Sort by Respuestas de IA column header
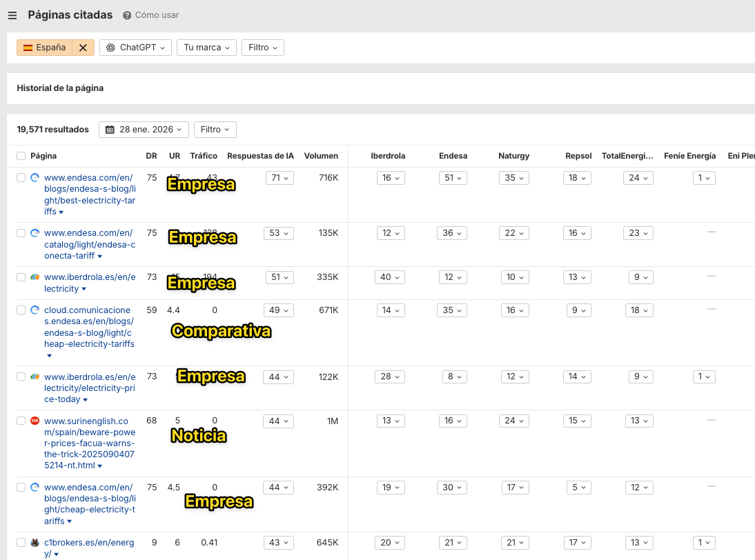 [260, 156]
